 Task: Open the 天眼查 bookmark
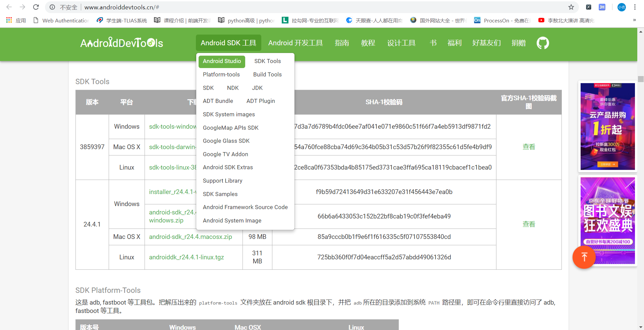[x=374, y=20]
